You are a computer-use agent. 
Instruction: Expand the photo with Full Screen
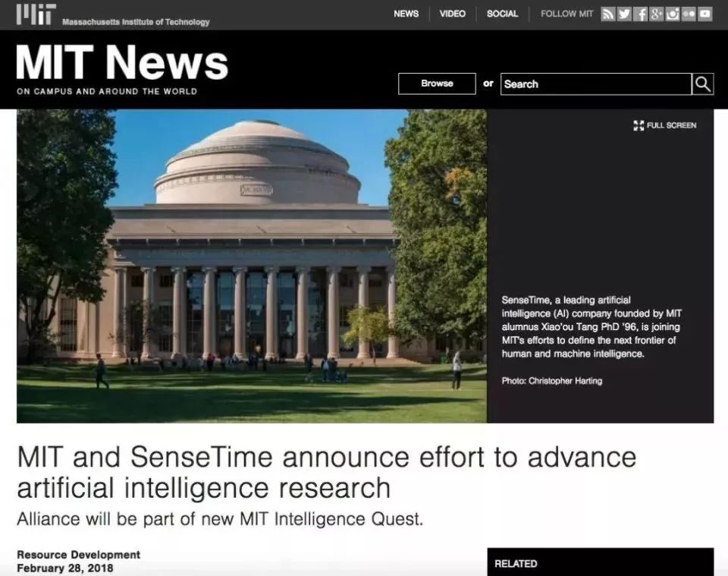coord(665,125)
